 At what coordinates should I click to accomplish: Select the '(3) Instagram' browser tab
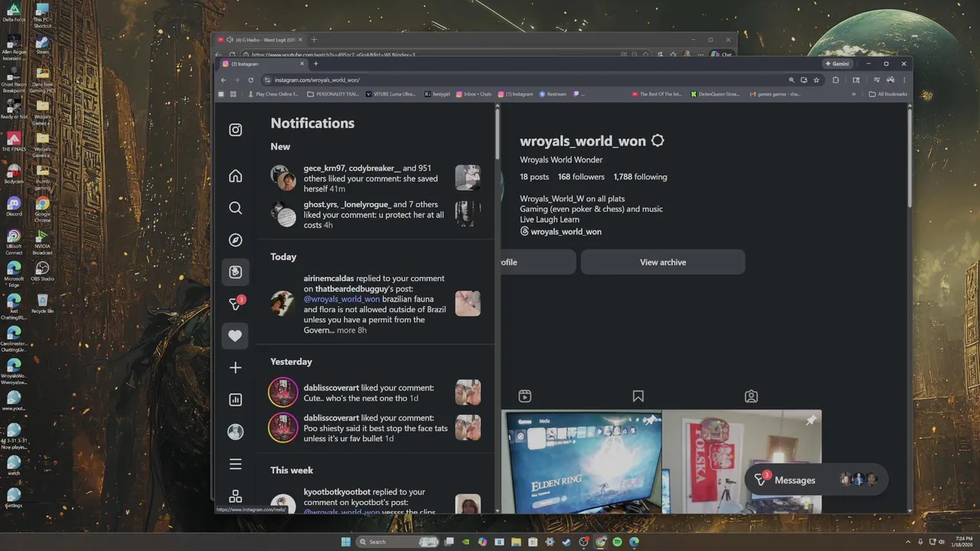click(x=263, y=64)
